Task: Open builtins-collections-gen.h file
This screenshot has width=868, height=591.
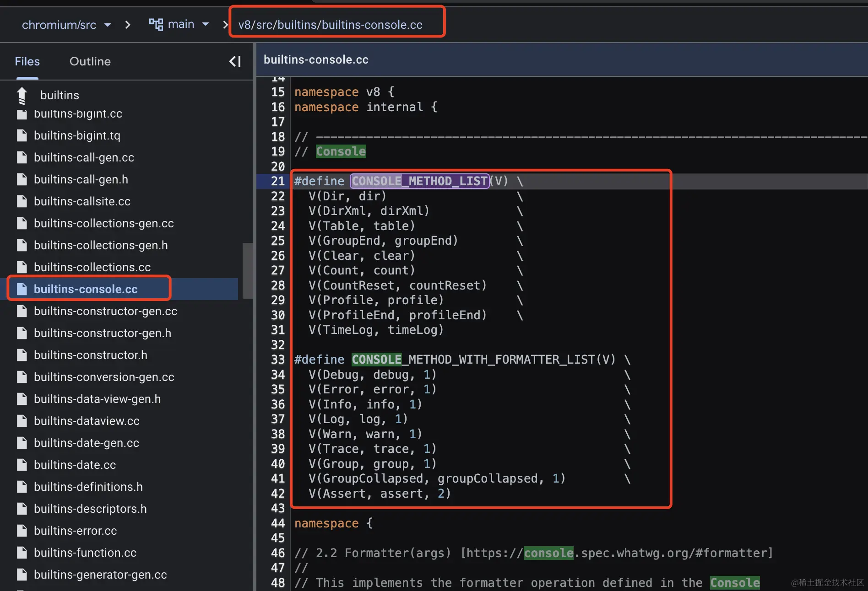Action: click(101, 245)
